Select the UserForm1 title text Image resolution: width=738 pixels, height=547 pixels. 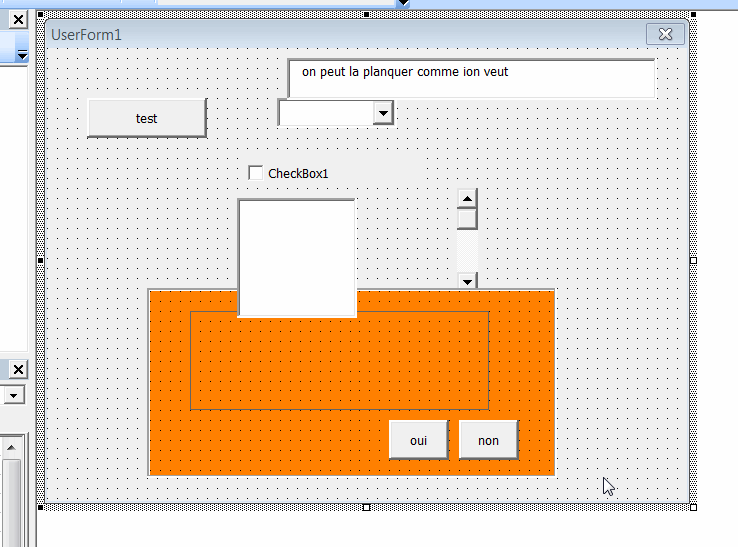(86, 35)
